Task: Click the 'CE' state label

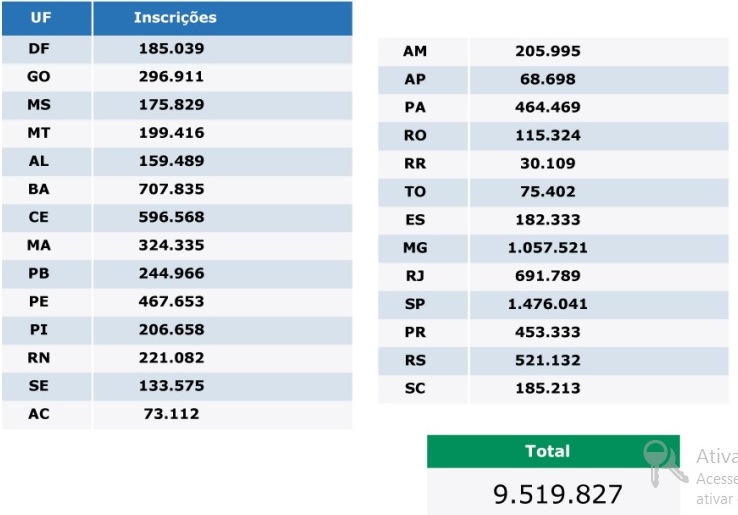Action: [x=39, y=217]
